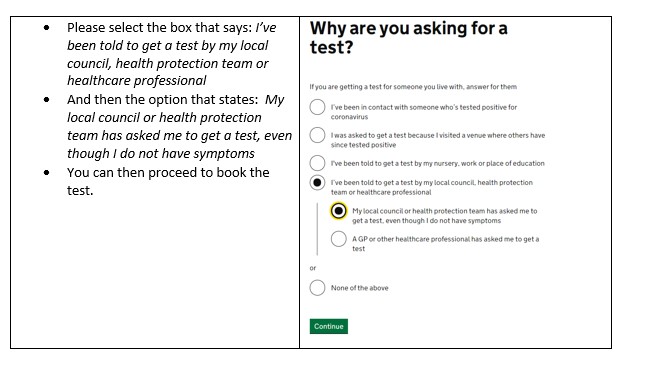Select radio circle for test without symptoms sub-option
The width and height of the screenshot is (648, 372).
[x=338, y=211]
